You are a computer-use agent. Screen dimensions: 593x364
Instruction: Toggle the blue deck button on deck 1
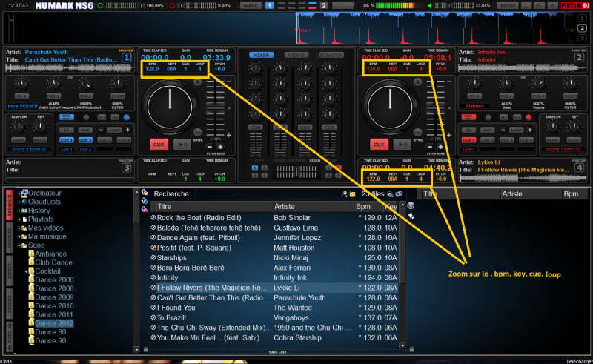67,117
